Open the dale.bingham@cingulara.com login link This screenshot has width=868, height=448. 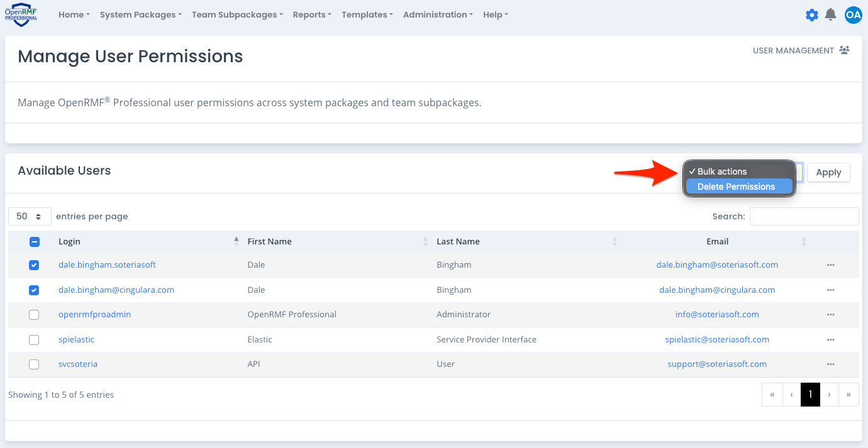(116, 290)
